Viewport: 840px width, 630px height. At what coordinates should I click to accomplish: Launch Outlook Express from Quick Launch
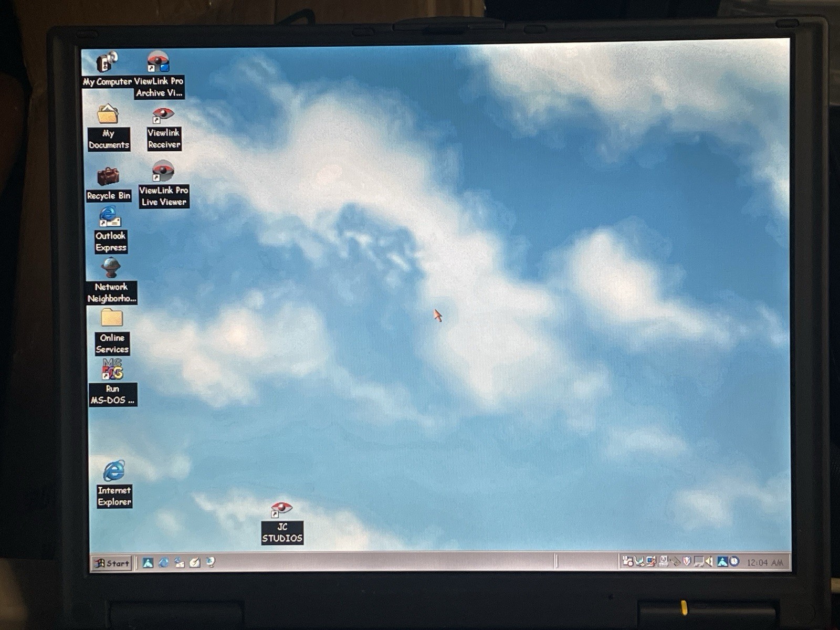point(180,563)
